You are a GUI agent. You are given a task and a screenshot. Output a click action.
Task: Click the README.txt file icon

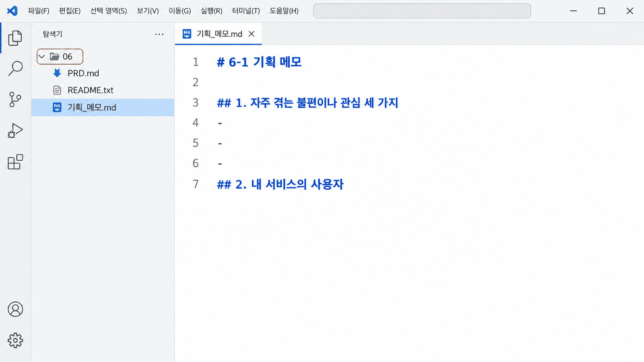coord(57,90)
